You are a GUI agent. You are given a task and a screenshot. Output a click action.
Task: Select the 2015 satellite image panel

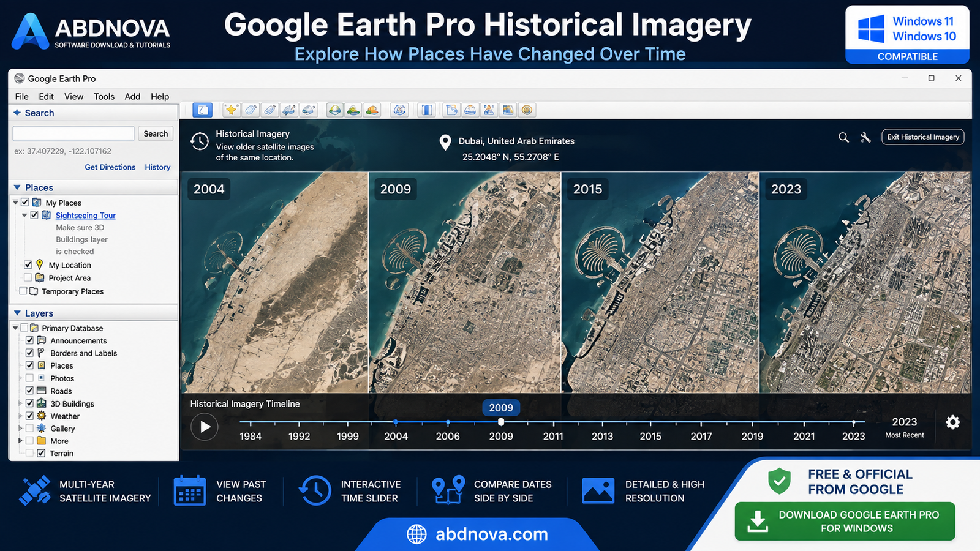pyautogui.click(x=660, y=282)
